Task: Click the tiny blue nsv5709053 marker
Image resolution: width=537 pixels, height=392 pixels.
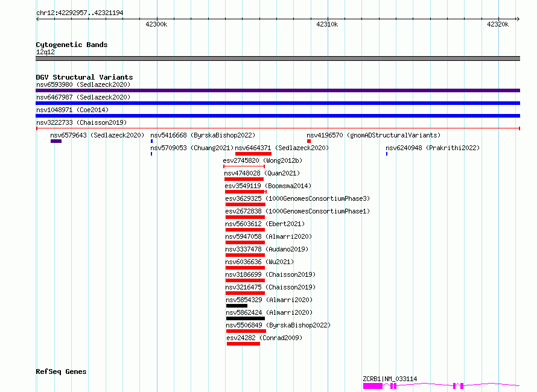Action: click(x=151, y=154)
